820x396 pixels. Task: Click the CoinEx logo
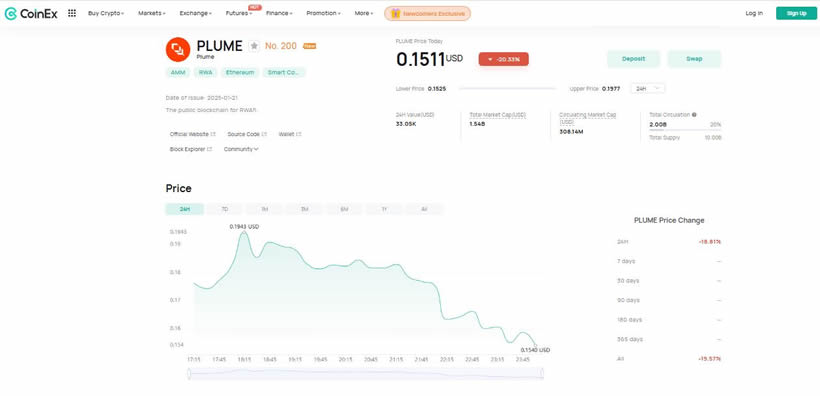(31, 14)
